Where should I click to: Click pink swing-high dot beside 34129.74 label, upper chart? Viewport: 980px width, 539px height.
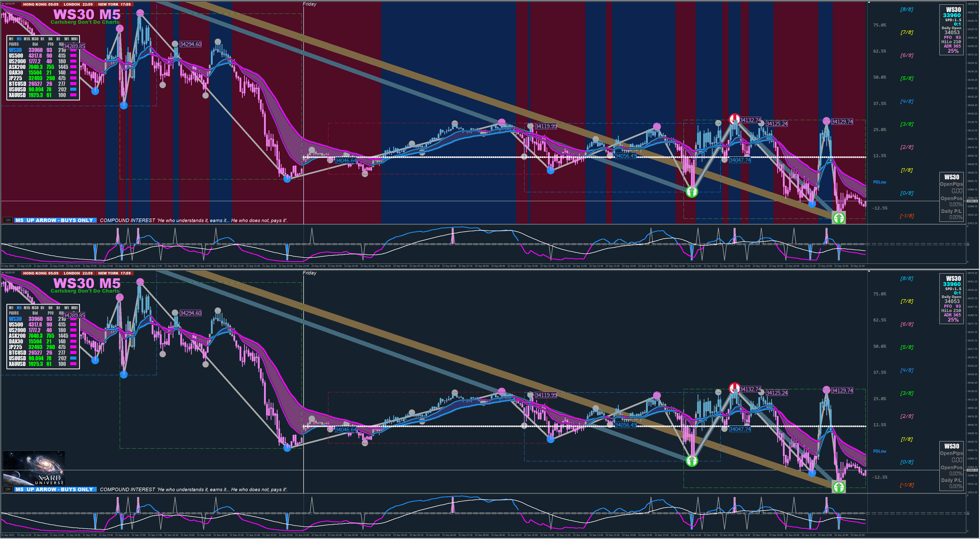click(x=826, y=121)
